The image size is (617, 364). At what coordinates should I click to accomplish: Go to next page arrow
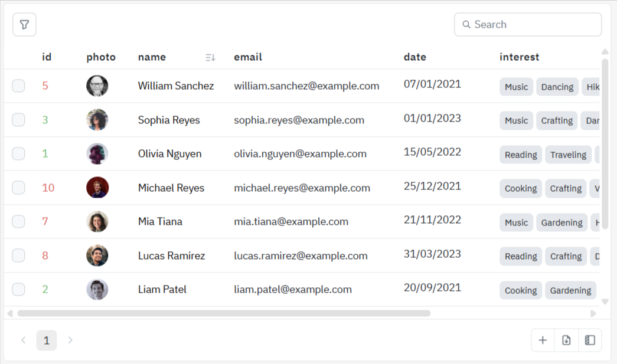pos(70,340)
